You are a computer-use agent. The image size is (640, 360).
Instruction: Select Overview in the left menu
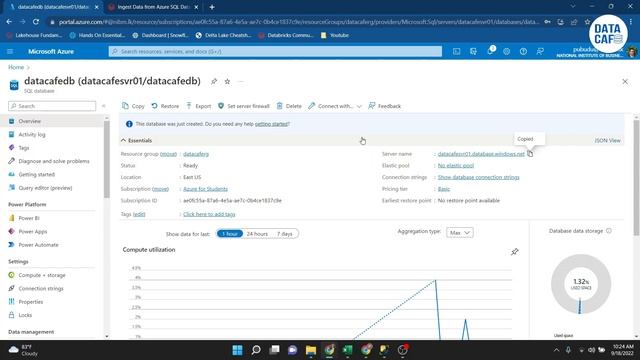[x=52, y=121]
